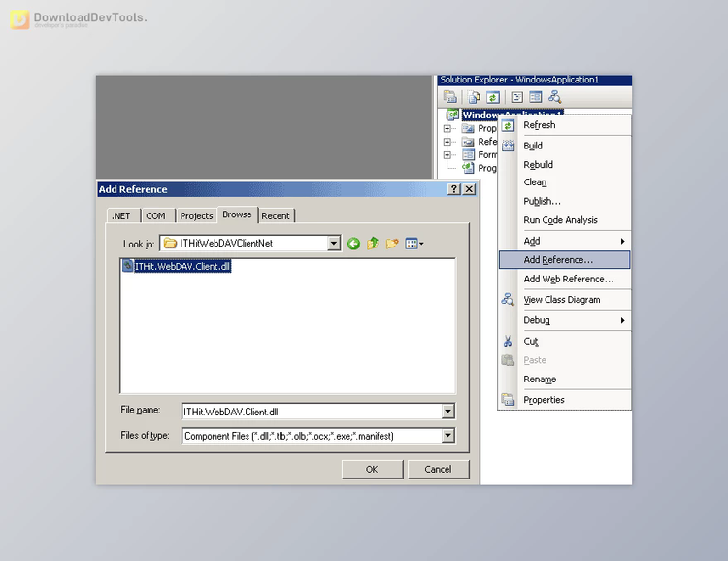
Task: Choose Add Web Reference... menu item
Action: 565,279
